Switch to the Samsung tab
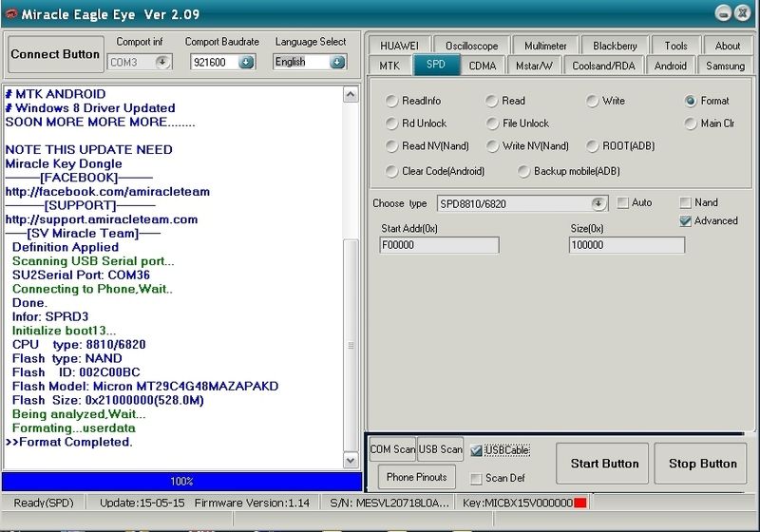The image size is (760, 532). (725, 66)
